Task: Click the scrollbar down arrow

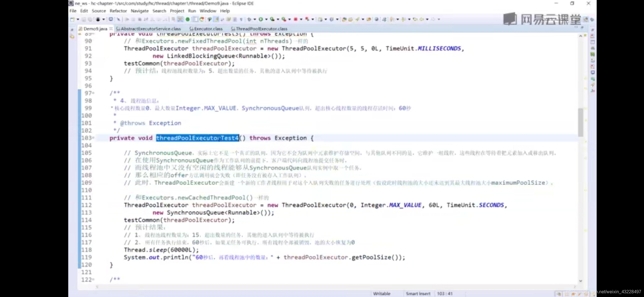Action: [580, 281]
